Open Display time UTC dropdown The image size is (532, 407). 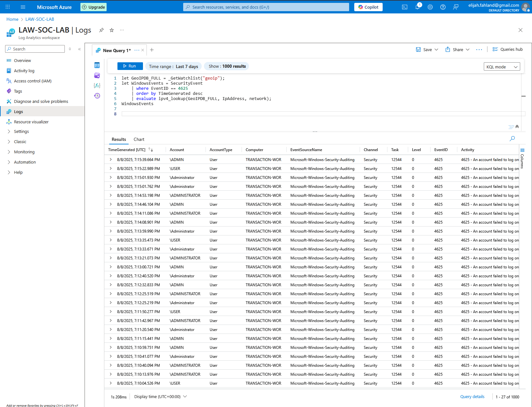click(x=161, y=396)
